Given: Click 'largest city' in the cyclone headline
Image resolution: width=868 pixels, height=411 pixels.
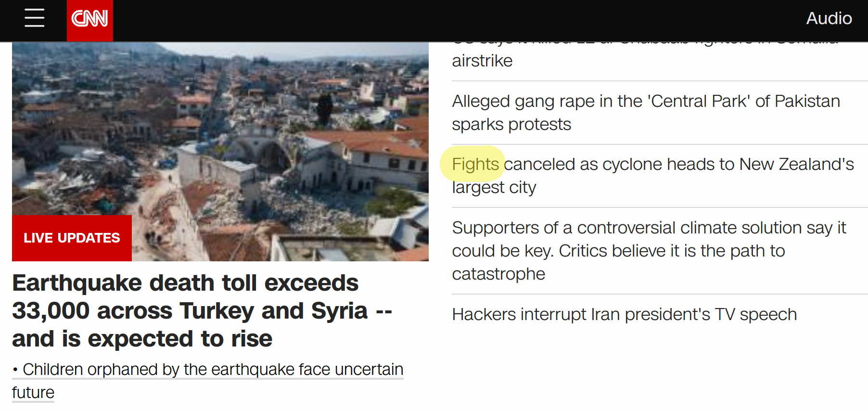Looking at the screenshot, I should [x=494, y=188].
